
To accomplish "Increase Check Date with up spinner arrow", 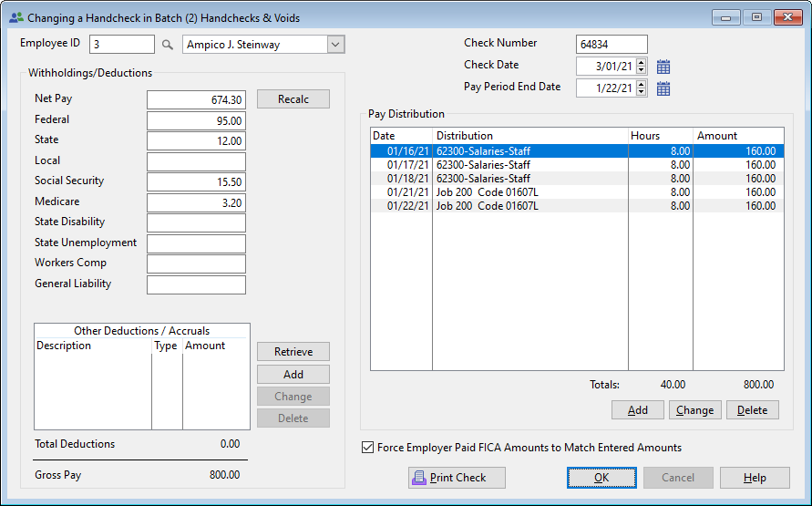I will [x=642, y=62].
